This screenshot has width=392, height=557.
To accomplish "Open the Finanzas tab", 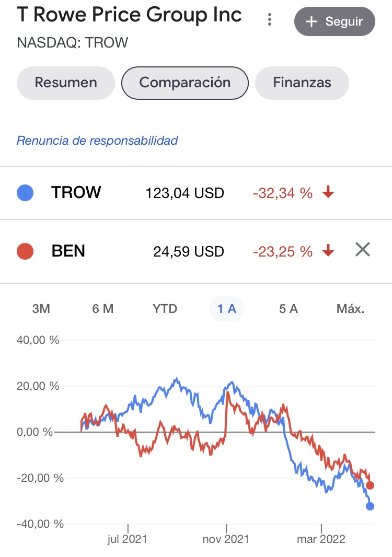I will (x=302, y=83).
